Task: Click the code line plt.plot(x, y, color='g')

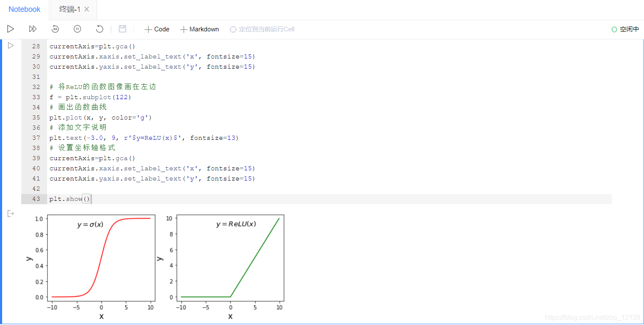Action: (x=100, y=117)
